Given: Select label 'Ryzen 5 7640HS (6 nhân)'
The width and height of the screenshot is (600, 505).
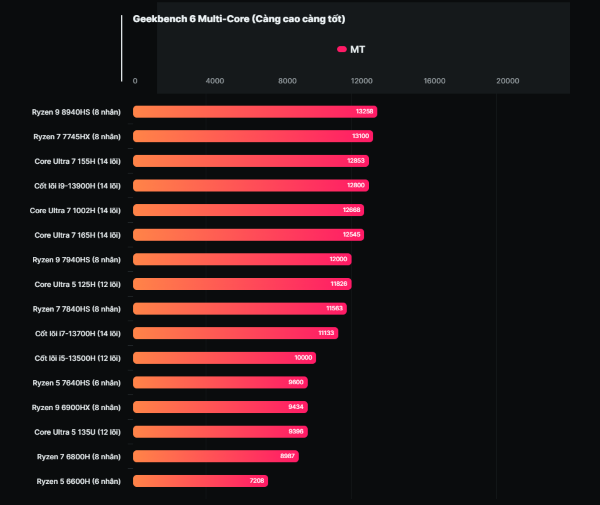Looking at the screenshot, I should pyautogui.click(x=77, y=383).
